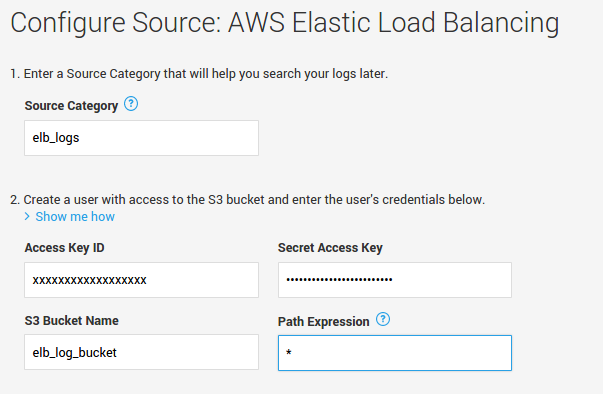The image size is (603, 394).
Task: Open the Path Expression help tooltip icon
Action: click(x=383, y=319)
